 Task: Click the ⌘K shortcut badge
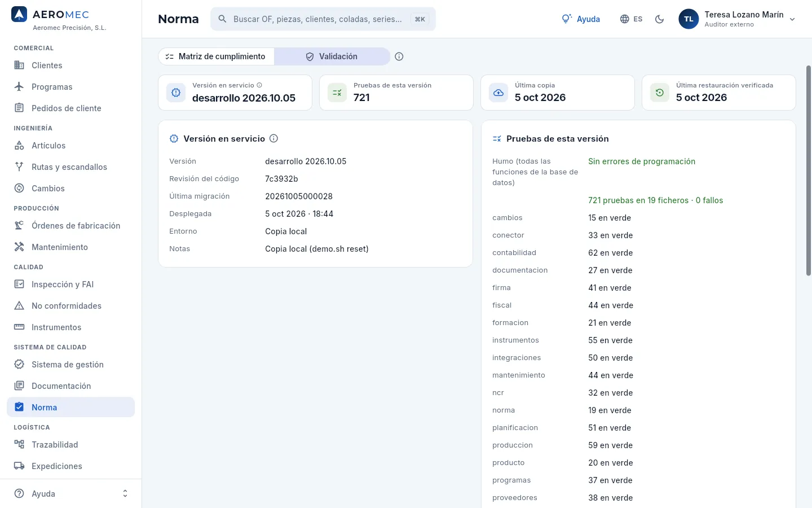tap(420, 19)
